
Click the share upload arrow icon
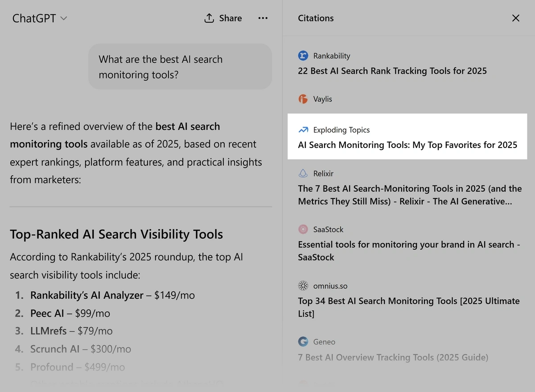click(209, 18)
